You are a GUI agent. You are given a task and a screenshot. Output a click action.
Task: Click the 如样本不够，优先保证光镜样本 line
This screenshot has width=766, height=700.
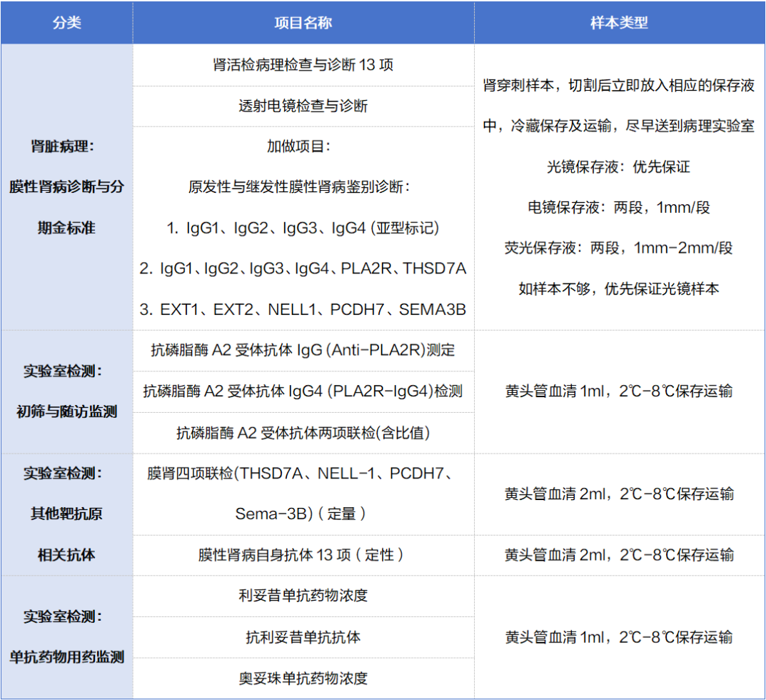(618, 289)
